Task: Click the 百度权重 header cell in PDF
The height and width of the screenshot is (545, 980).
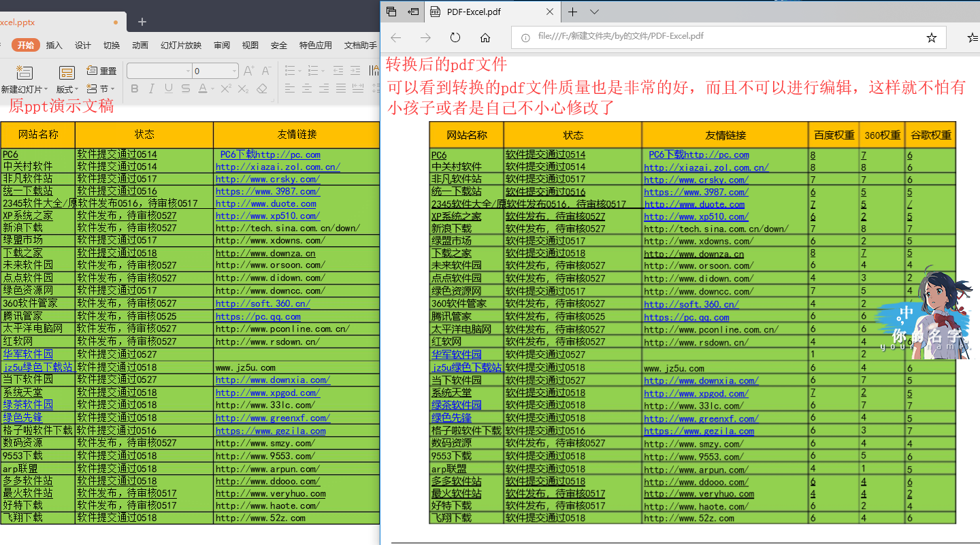Action: coord(834,135)
